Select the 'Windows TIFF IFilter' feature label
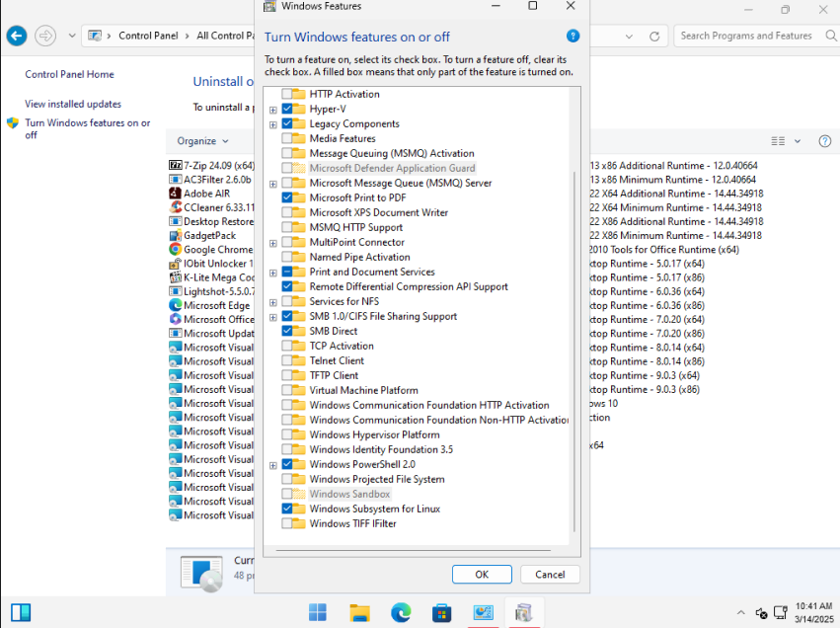This screenshot has height=628, width=840. (x=353, y=523)
